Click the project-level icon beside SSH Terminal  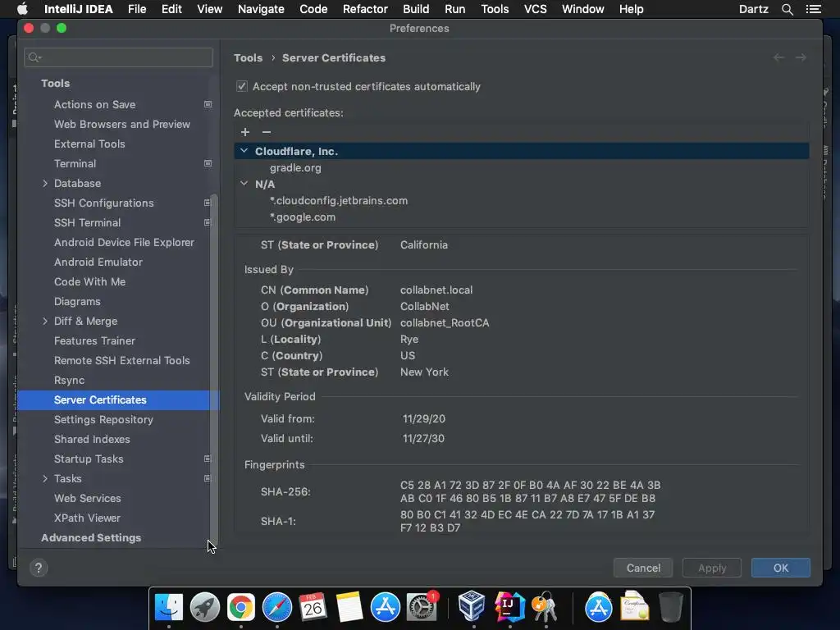[207, 223]
